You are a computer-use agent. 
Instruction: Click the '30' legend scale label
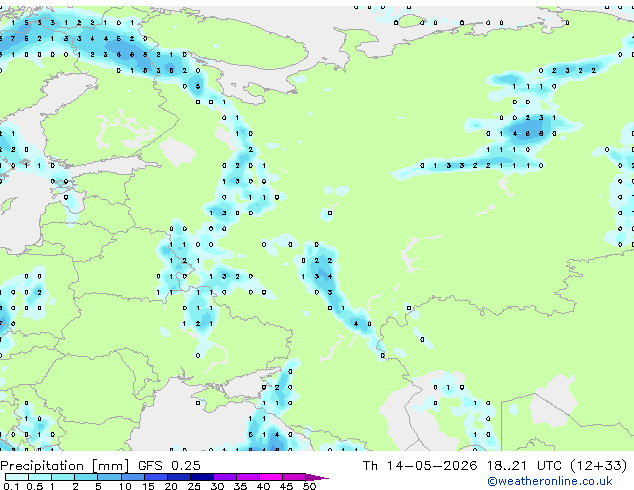pyautogui.click(x=217, y=486)
